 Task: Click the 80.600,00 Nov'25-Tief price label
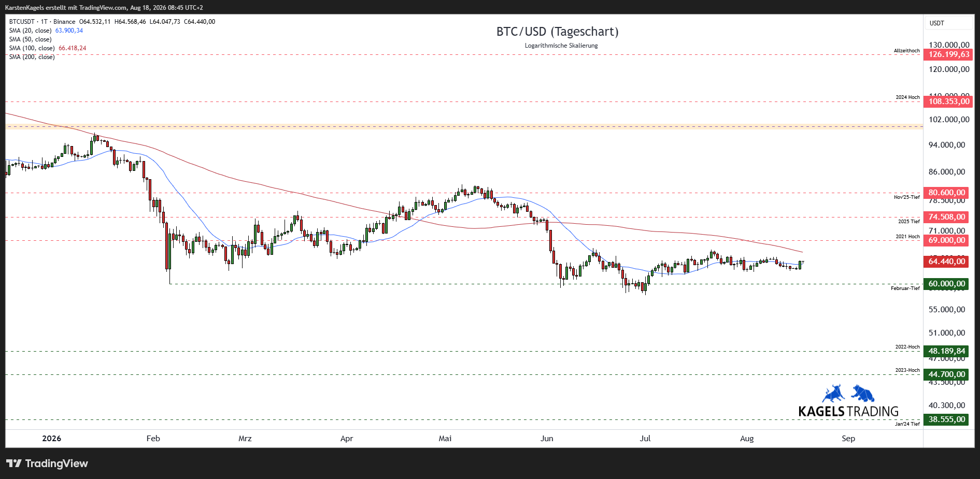point(946,193)
